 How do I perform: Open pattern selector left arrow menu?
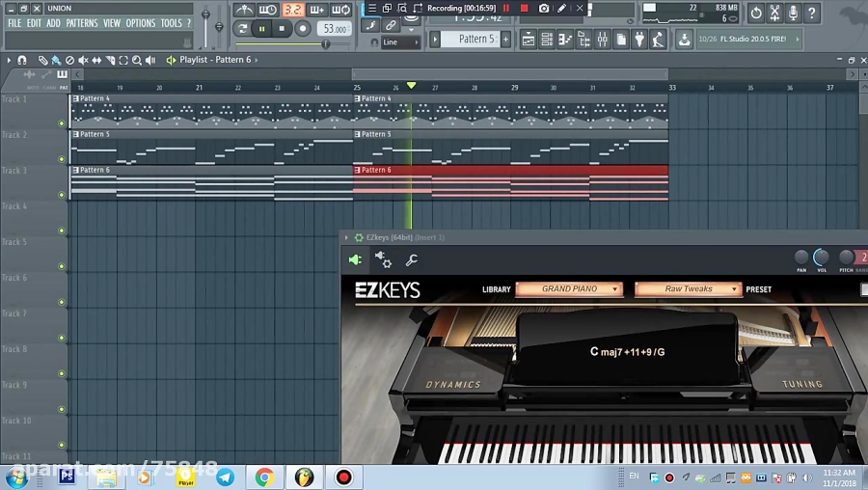[x=435, y=39]
